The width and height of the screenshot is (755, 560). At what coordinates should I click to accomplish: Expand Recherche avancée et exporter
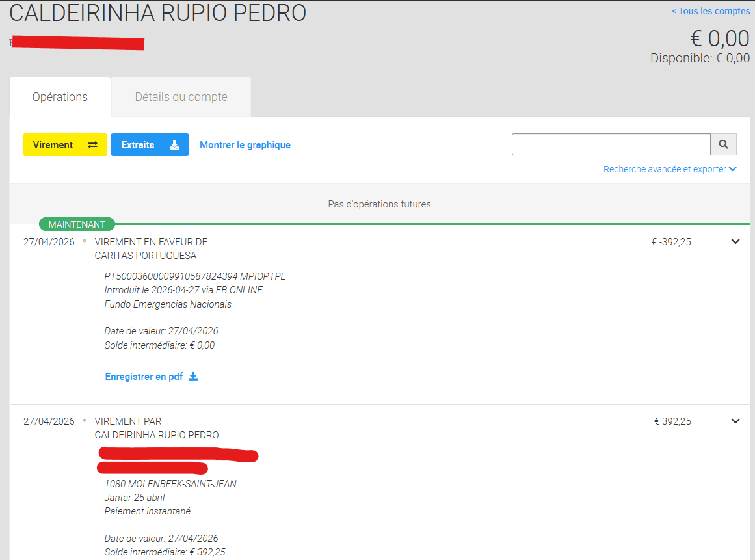point(670,169)
